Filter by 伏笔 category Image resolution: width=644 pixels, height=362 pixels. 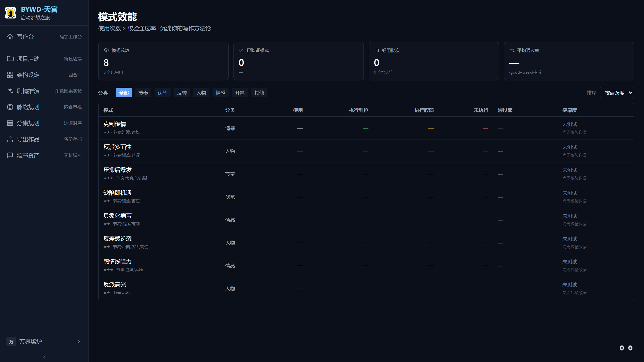pyautogui.click(x=162, y=93)
